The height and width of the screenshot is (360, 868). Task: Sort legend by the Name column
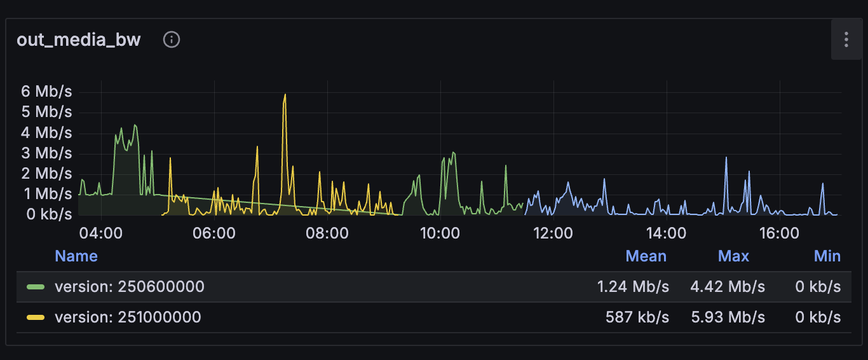coord(76,256)
